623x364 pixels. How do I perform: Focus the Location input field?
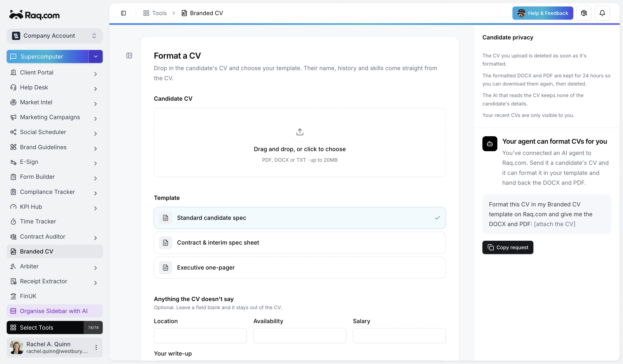[200, 336]
